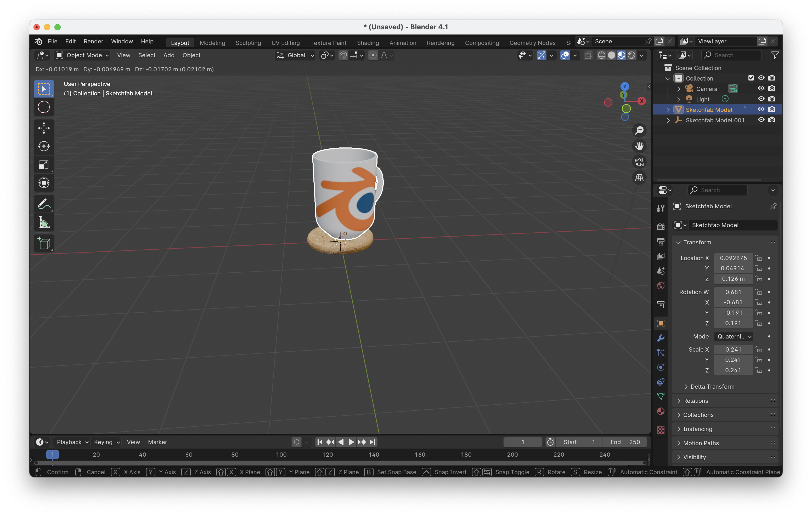Viewport: 812px width, 516px height.
Task: Open the outliner filter funnel button
Action: [x=775, y=55]
